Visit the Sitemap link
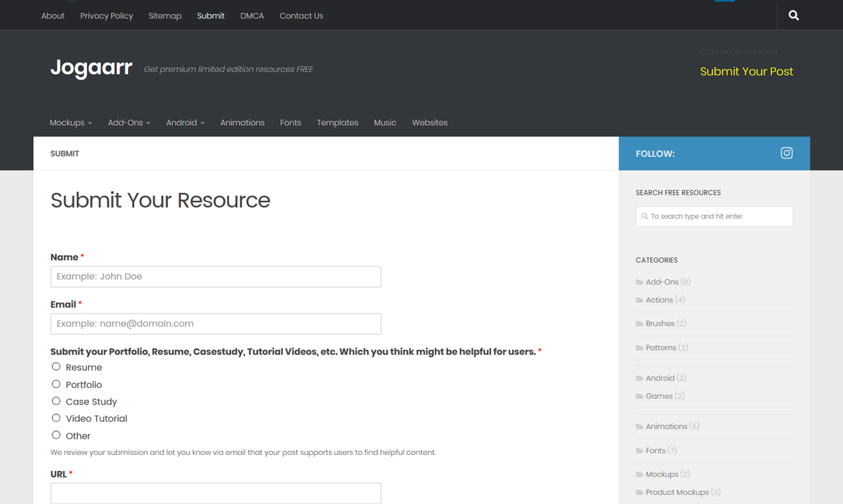843x504 pixels. point(165,16)
